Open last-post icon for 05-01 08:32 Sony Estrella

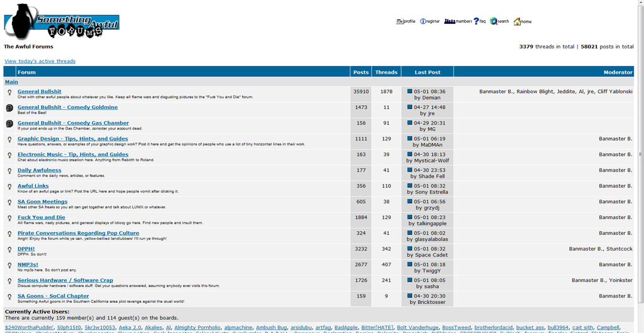tap(410, 186)
